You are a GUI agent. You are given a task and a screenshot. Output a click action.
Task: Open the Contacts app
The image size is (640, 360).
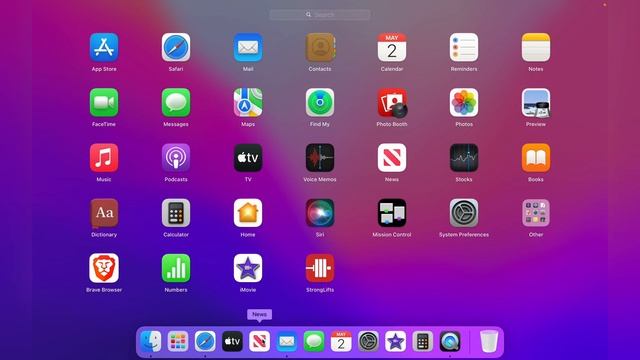(x=320, y=47)
